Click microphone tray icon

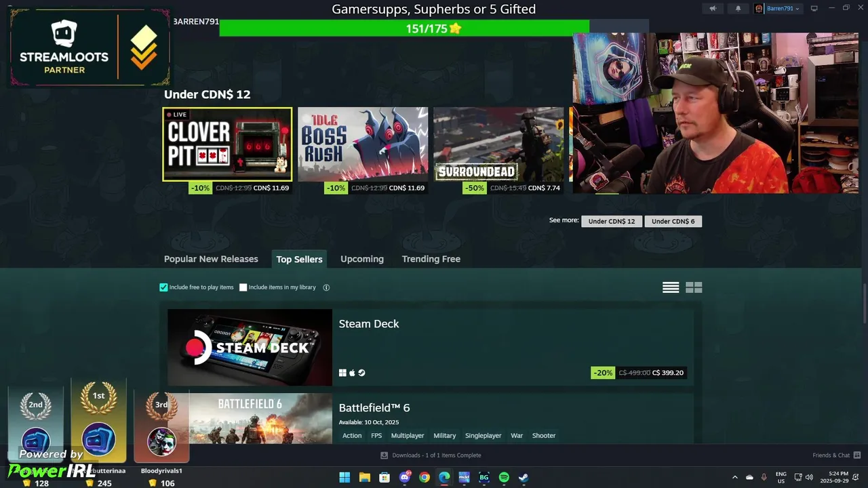(764, 477)
